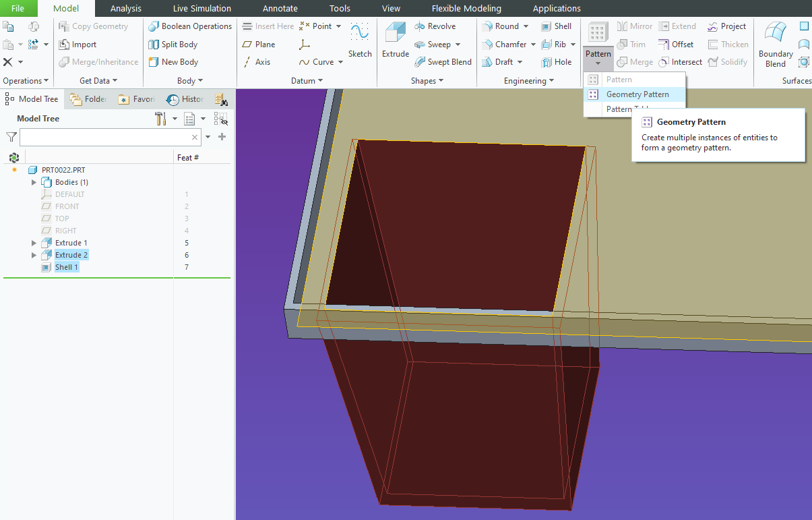Expand the Extrude 1 feature
Image resolution: width=812 pixels, height=520 pixels.
click(x=34, y=242)
